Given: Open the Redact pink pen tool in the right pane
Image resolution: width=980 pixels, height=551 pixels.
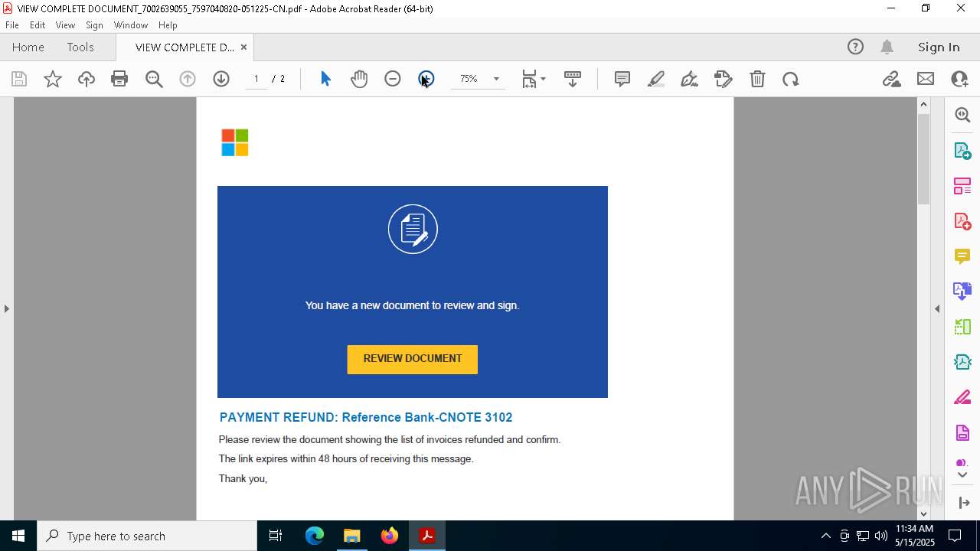Looking at the screenshot, I should [x=962, y=398].
